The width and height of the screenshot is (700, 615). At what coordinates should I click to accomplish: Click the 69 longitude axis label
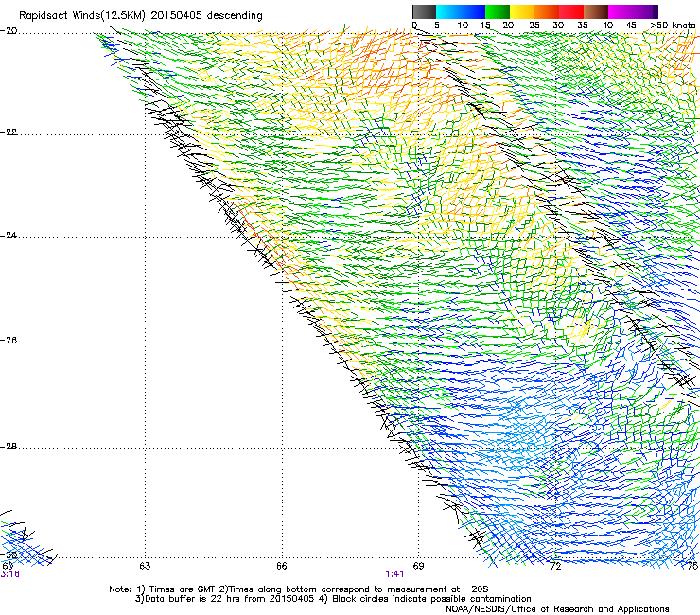click(x=418, y=566)
